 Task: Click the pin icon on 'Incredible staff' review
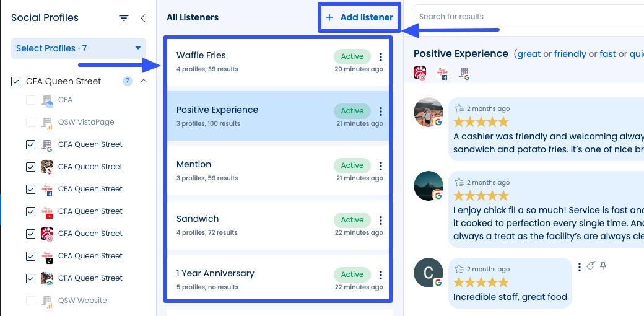(x=603, y=266)
